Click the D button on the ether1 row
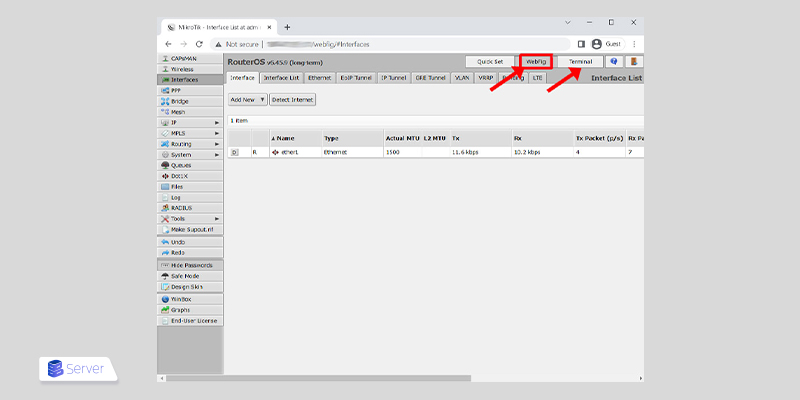The height and width of the screenshot is (400, 800). coord(234,152)
